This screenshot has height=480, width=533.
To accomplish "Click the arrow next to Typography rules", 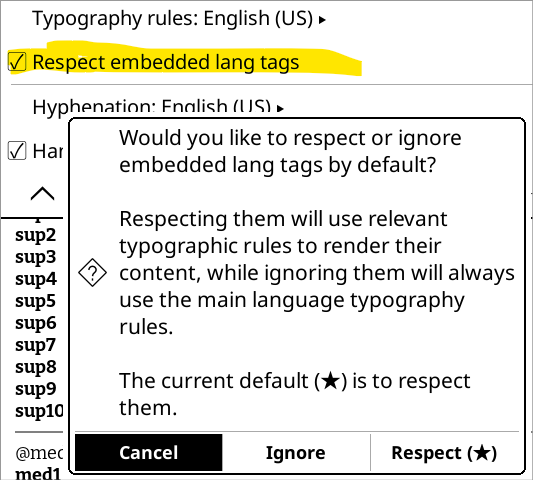I will pyautogui.click(x=322, y=20).
